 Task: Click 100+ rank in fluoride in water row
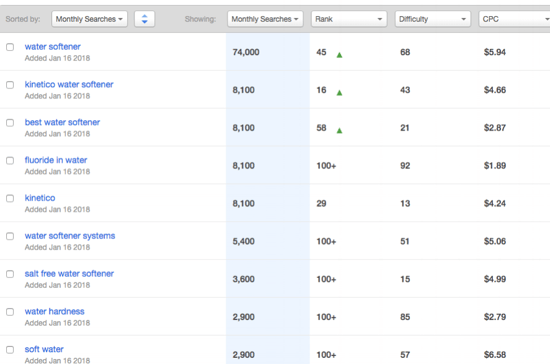tap(326, 166)
